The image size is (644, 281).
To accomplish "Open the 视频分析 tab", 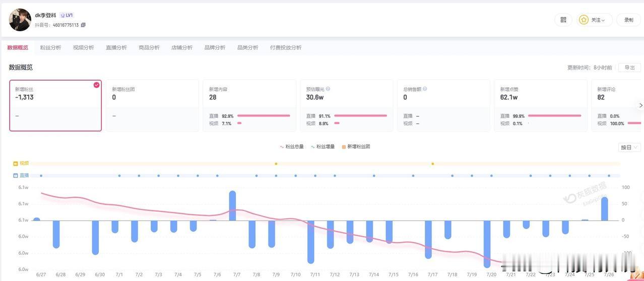I will click(83, 47).
